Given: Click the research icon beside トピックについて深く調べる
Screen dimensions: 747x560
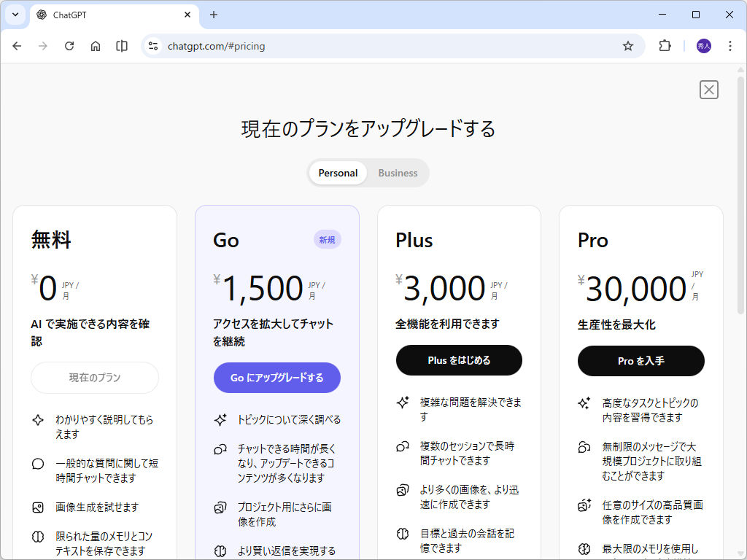Looking at the screenshot, I should click(x=218, y=419).
